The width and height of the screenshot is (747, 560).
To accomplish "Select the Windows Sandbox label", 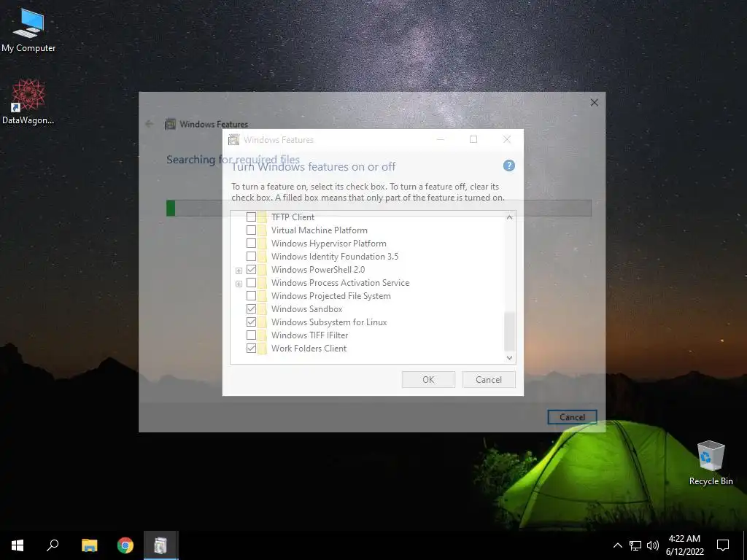I will tap(307, 309).
